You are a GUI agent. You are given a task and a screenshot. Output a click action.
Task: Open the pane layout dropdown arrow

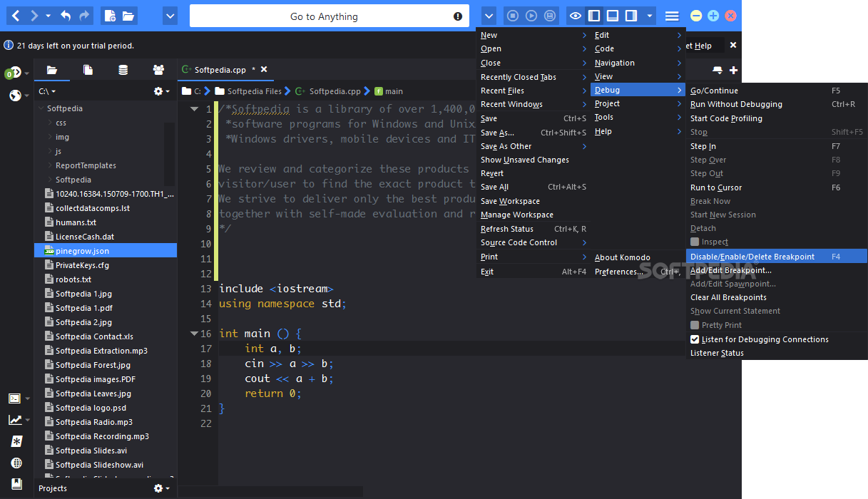click(649, 16)
